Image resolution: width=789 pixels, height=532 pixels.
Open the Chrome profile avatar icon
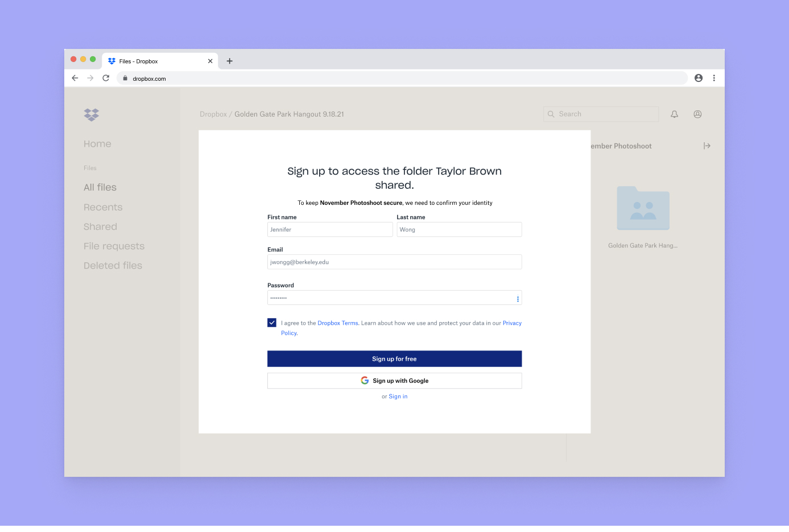click(x=699, y=78)
